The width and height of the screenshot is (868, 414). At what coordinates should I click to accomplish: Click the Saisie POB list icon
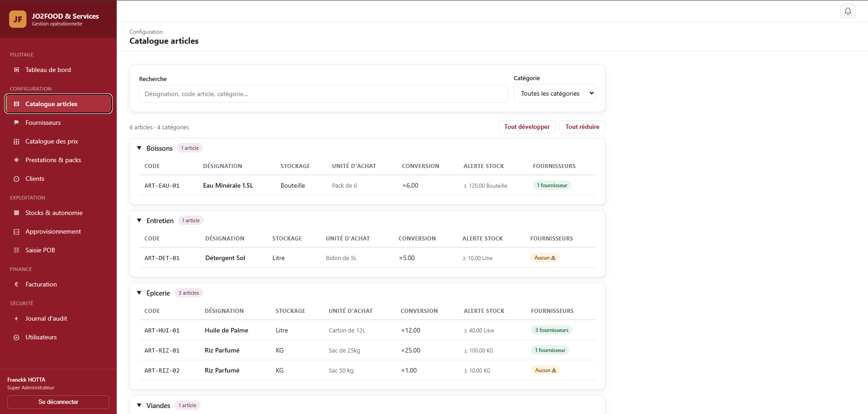[x=16, y=250]
